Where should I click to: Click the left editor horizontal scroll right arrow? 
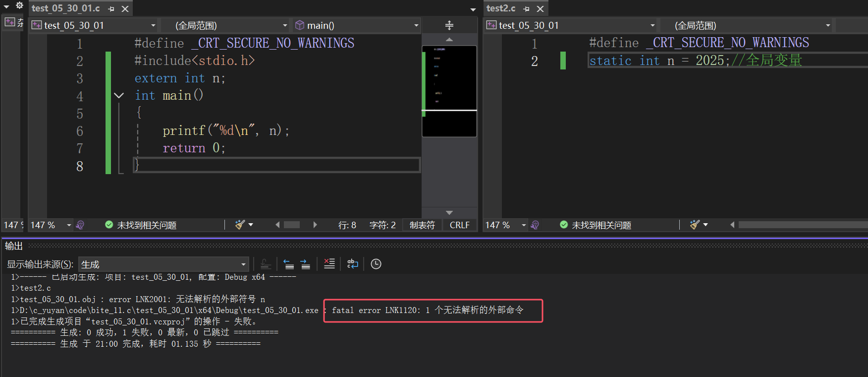315,225
